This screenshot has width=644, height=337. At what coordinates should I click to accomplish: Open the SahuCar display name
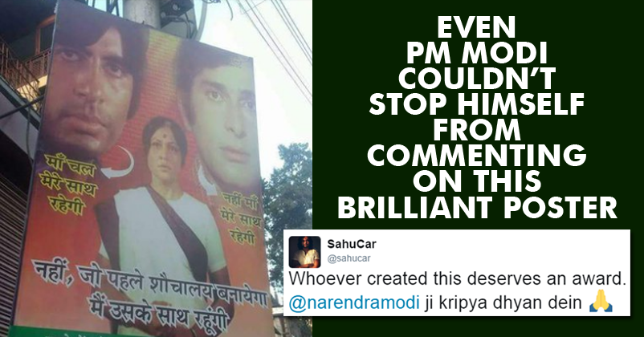[x=352, y=244]
